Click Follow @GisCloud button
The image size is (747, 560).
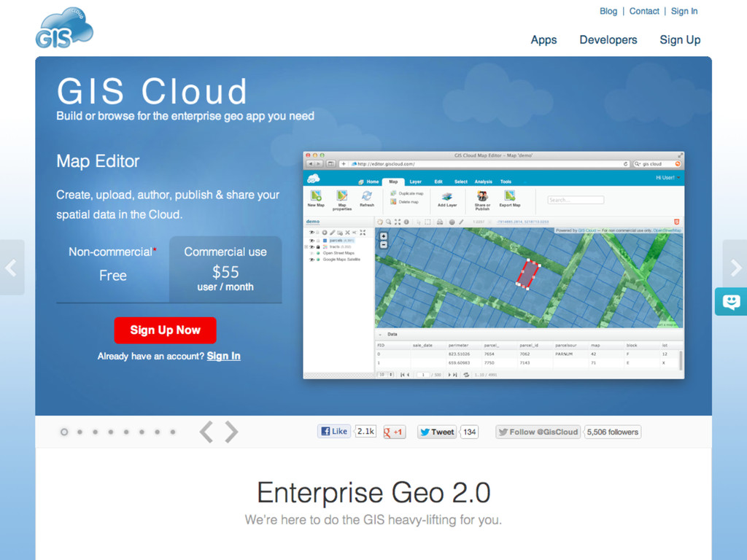pos(538,432)
